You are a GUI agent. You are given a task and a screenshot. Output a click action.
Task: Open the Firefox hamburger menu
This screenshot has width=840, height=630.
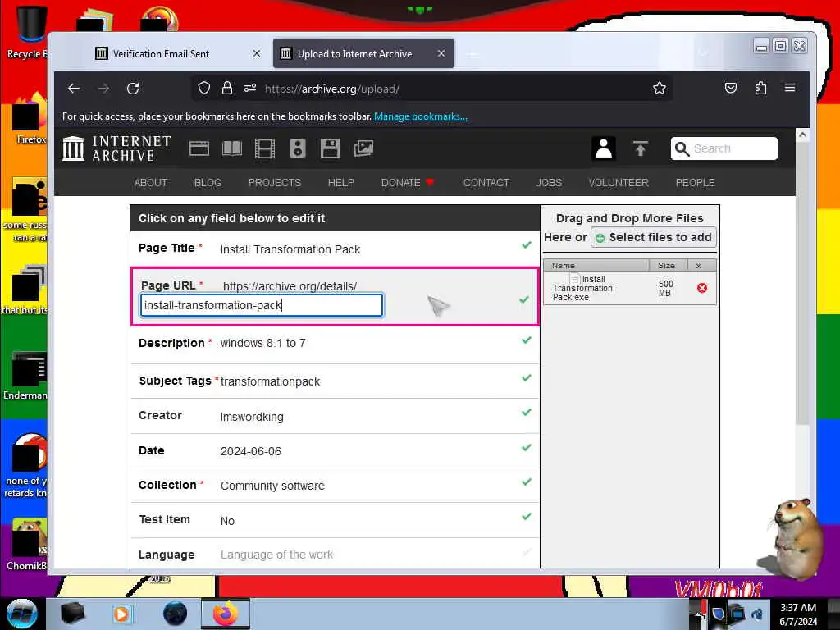pos(790,88)
